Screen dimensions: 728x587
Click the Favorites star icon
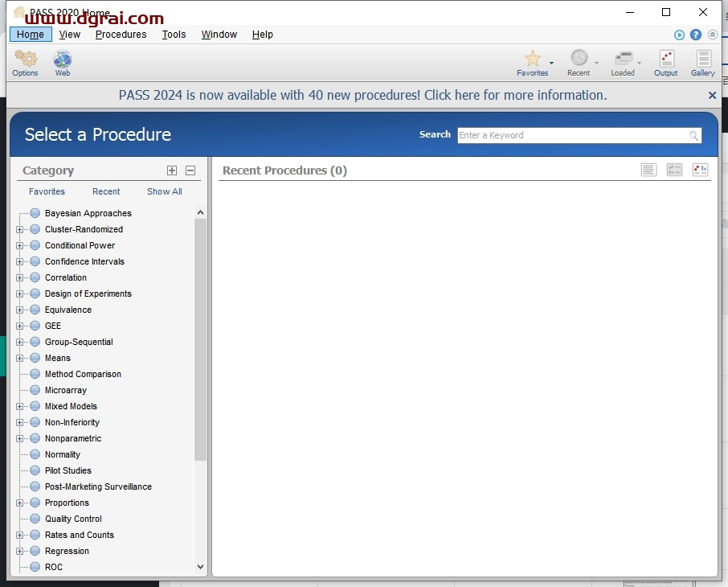pos(533,58)
